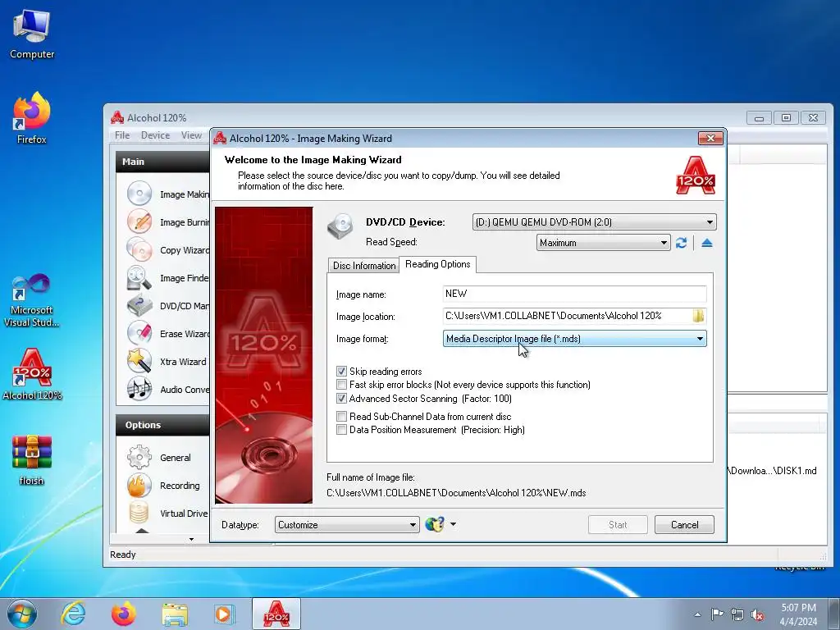Open Alcohol 120% desktop shortcut
The width and height of the screenshot is (840, 630).
click(32, 374)
